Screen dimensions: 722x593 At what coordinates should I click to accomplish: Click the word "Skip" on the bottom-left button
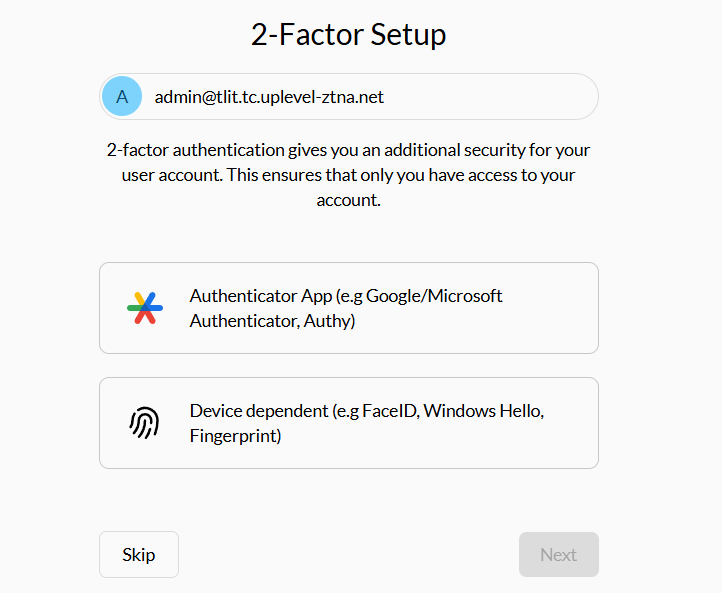pyautogui.click(x=139, y=555)
